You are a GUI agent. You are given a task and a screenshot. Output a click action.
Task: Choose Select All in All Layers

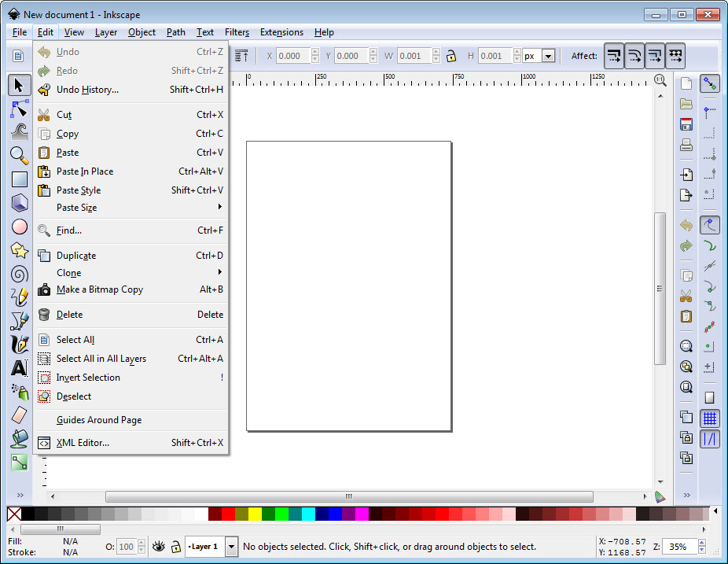pyautogui.click(x=130, y=359)
